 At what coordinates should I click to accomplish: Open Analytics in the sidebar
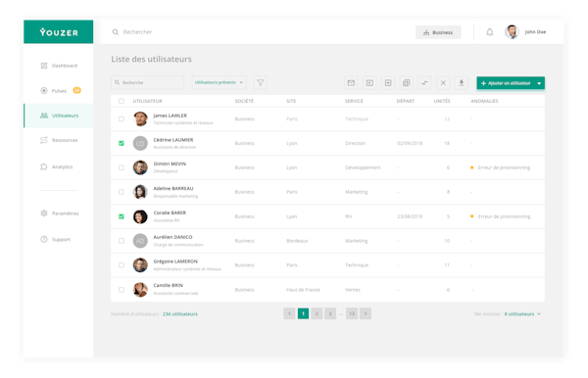click(56, 166)
